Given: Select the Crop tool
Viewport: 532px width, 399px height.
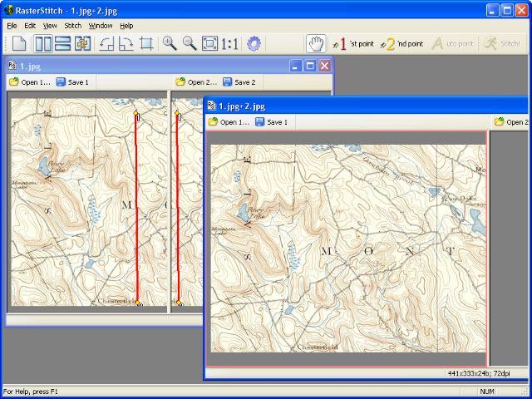Looking at the screenshot, I should click(146, 43).
